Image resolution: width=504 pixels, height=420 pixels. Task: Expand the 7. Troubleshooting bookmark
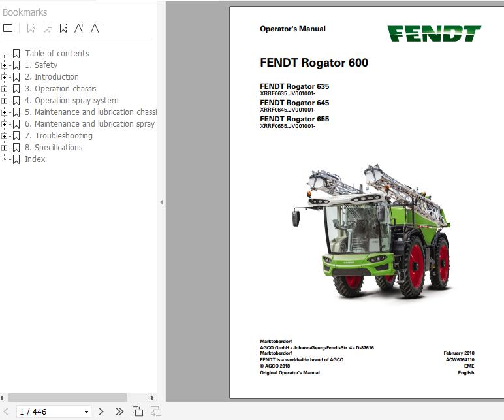pos(4,136)
